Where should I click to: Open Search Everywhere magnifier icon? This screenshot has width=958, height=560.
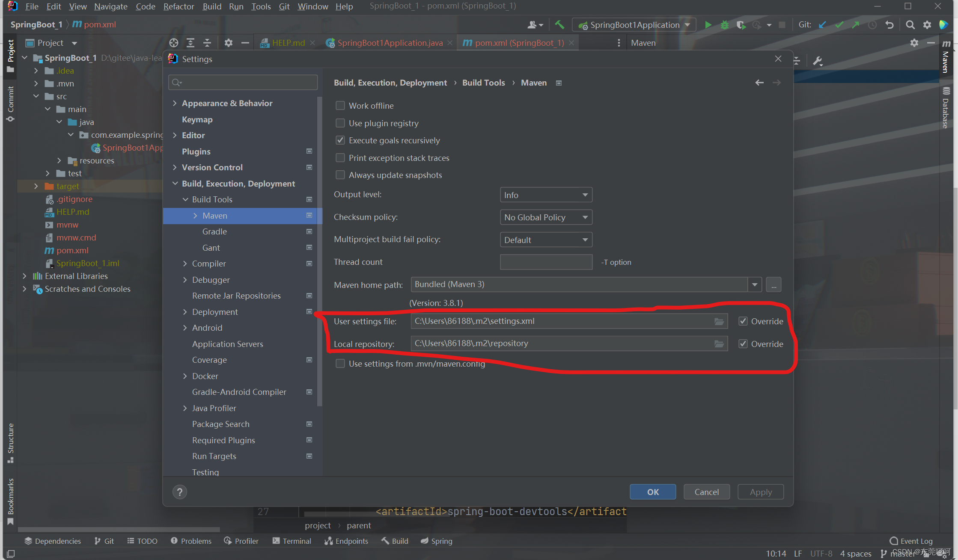[x=910, y=25]
